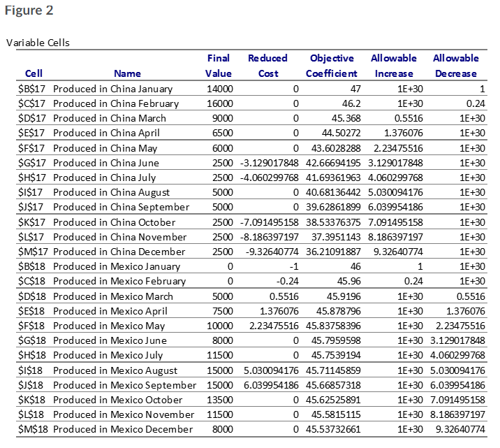
Task: Click objective coefficient 45.7539194
Action: pos(336,355)
